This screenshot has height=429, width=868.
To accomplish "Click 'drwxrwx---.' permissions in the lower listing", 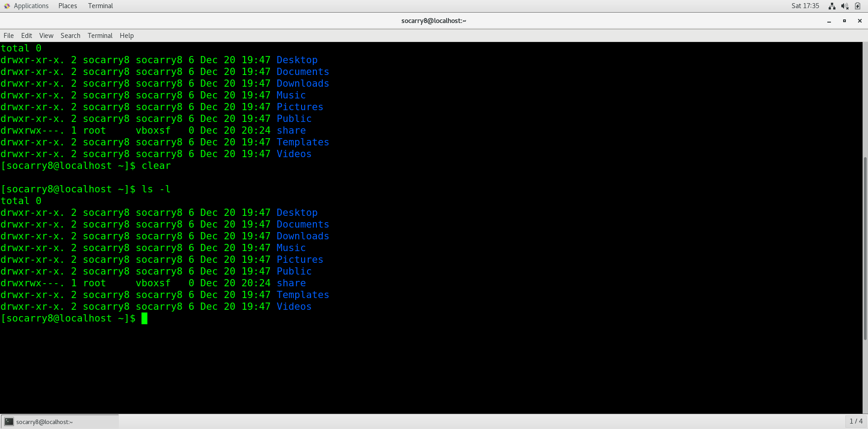I will [32, 283].
